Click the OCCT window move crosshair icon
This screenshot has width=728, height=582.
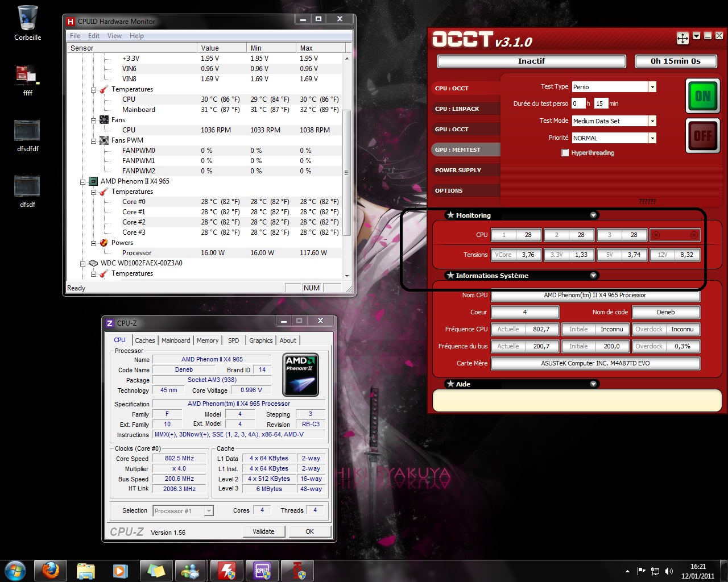(682, 38)
